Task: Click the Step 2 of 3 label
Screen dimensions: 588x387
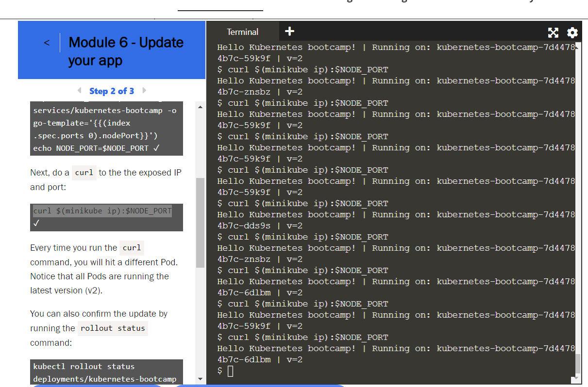Action: [x=112, y=91]
